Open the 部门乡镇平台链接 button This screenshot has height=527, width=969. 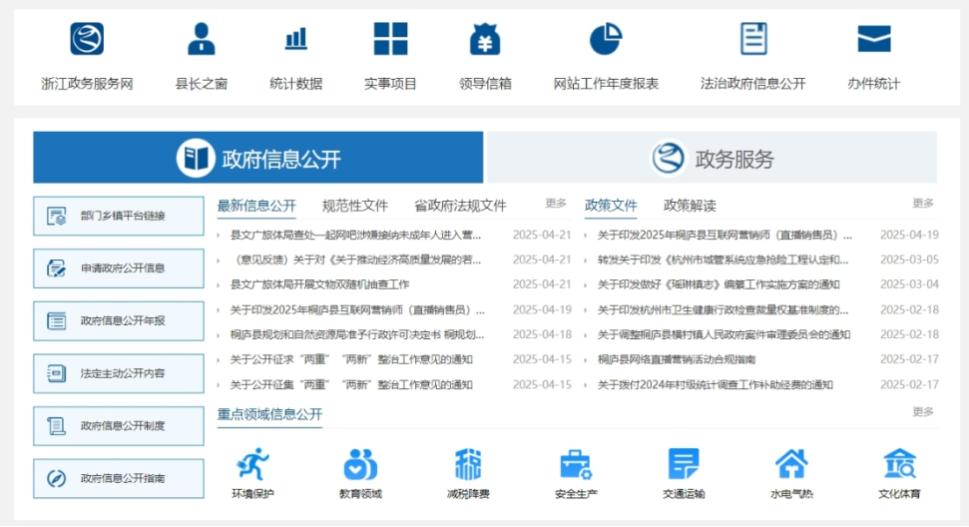tap(119, 216)
